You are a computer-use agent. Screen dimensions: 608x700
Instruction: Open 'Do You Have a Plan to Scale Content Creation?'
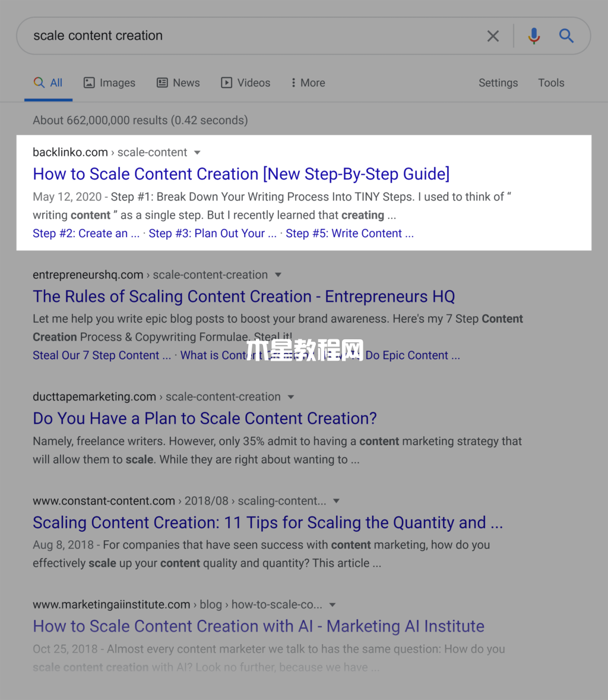coord(205,418)
